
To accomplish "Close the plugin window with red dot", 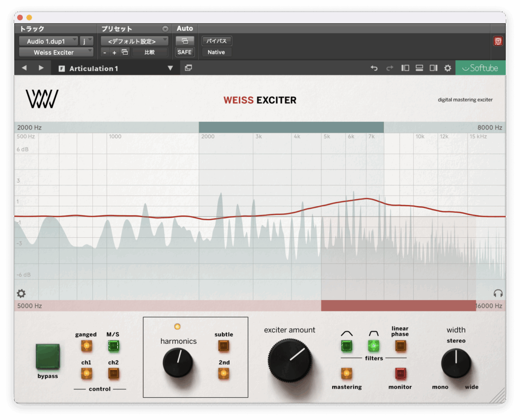I will click(20, 17).
